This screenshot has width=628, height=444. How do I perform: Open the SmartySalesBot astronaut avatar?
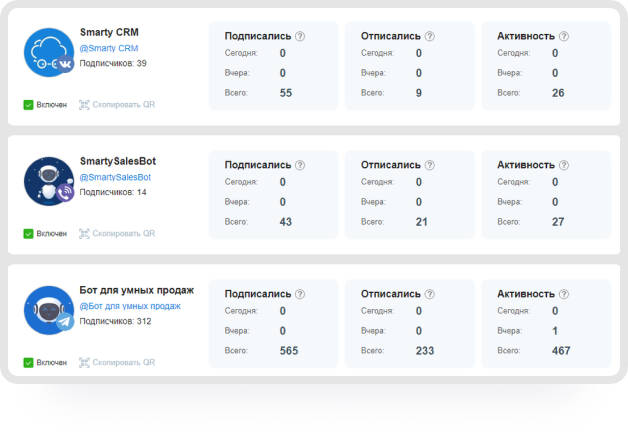click(49, 181)
